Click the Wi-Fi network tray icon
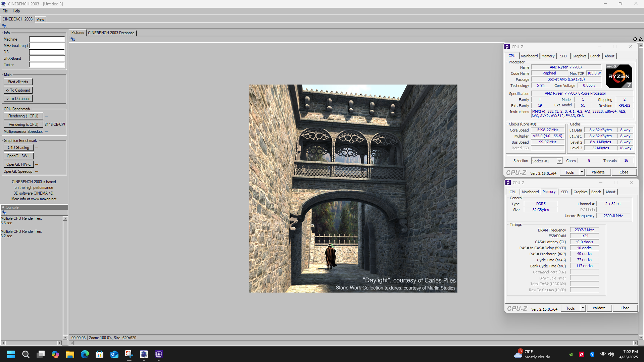This screenshot has height=362, width=644. 603,354
